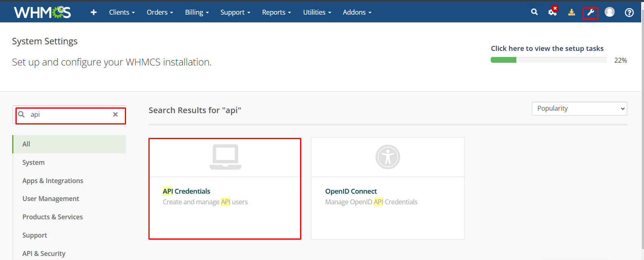
Task: Open the search magnifier in top bar
Action: point(534,12)
